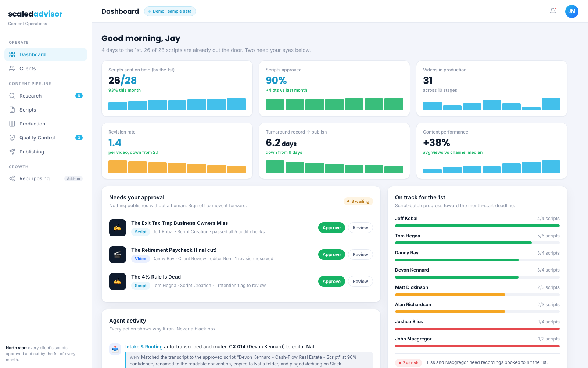This screenshot has width=588, height=368.
Task: Click Tom Hegna's progress bar
Action: coord(477,243)
